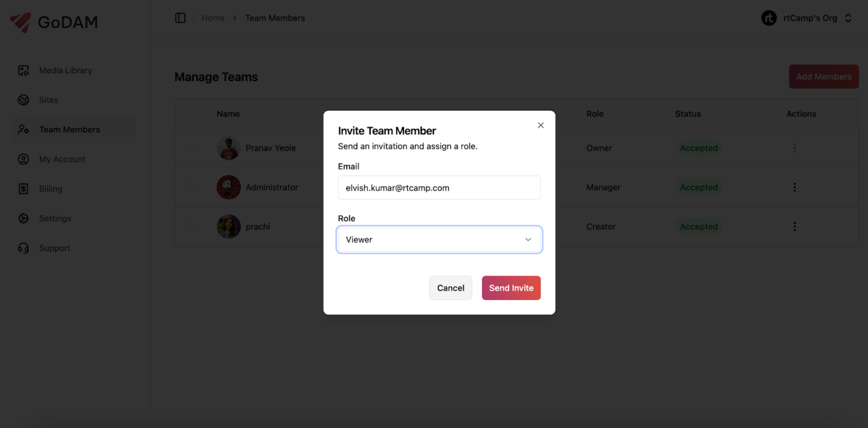
Task: Go to Sites globe icon
Action: pos(24,100)
